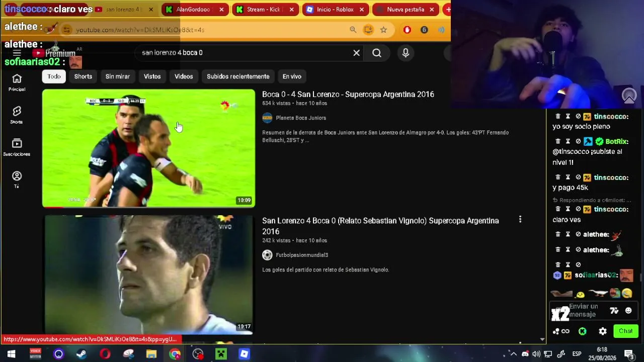Open more options for the Vignolo video

coord(520,220)
